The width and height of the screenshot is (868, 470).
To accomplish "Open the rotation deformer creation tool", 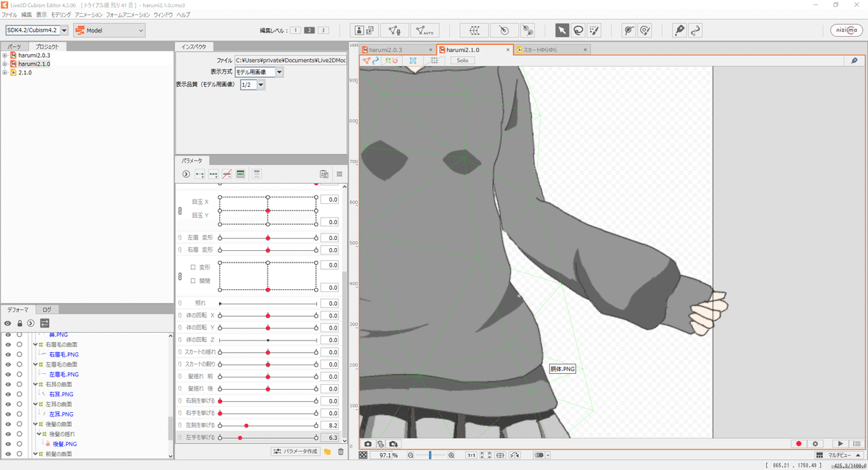I will (x=527, y=30).
